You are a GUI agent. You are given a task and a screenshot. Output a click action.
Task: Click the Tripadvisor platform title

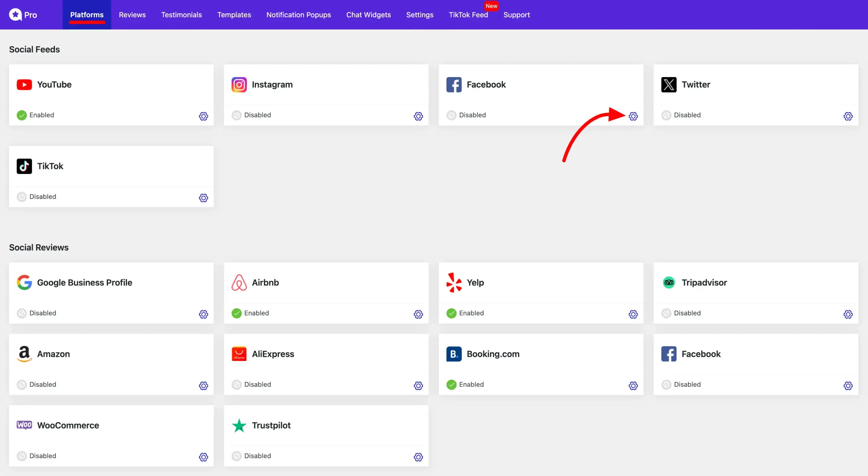coord(704,282)
